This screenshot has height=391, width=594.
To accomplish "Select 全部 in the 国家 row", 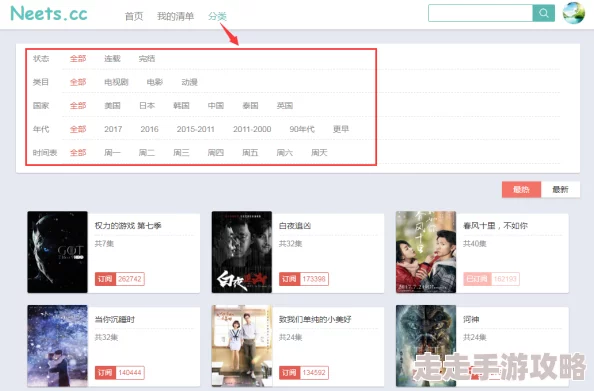I will pyautogui.click(x=78, y=105).
